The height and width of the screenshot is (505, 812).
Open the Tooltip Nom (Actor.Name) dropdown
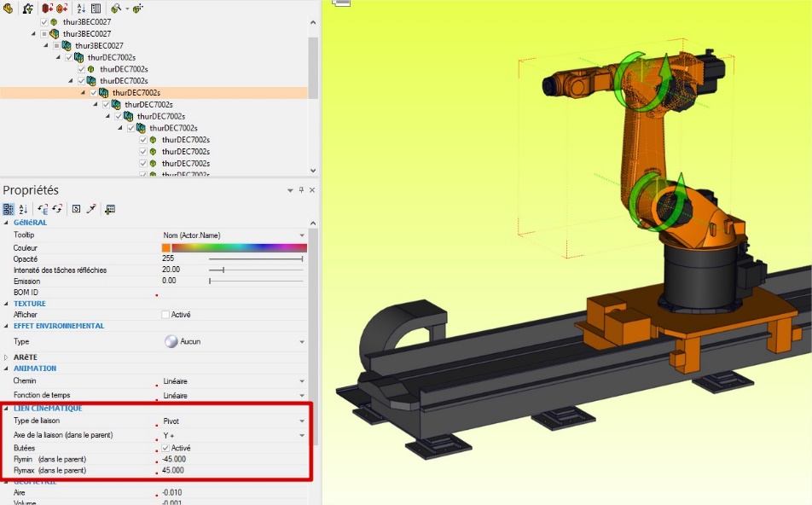click(302, 235)
